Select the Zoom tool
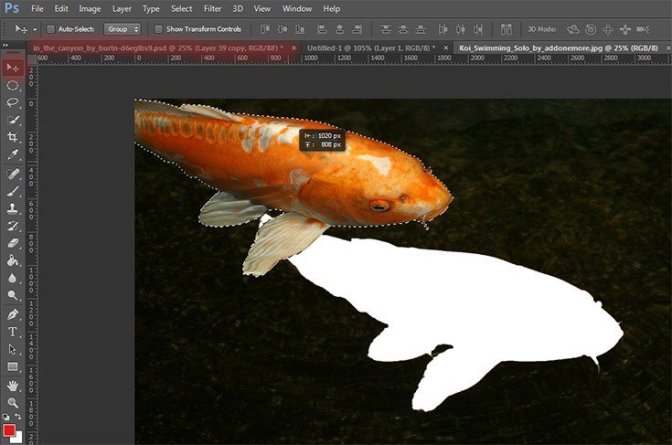672x445 pixels. click(12, 403)
